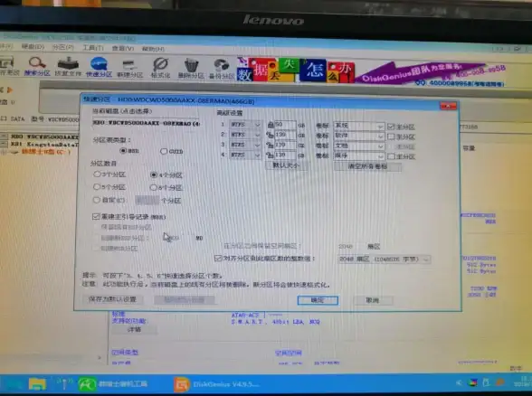Open the View (查看) menu
The image size is (532, 396).
click(x=123, y=49)
